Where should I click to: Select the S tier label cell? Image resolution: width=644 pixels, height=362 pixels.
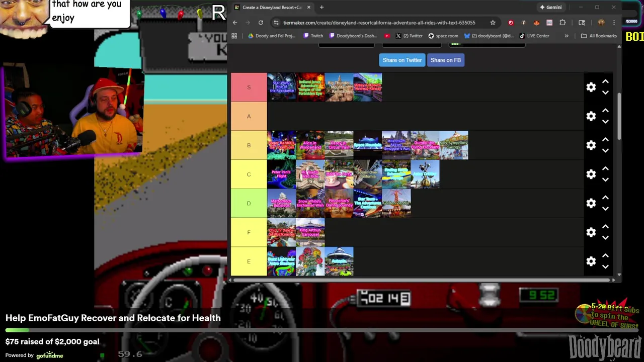coord(249,87)
